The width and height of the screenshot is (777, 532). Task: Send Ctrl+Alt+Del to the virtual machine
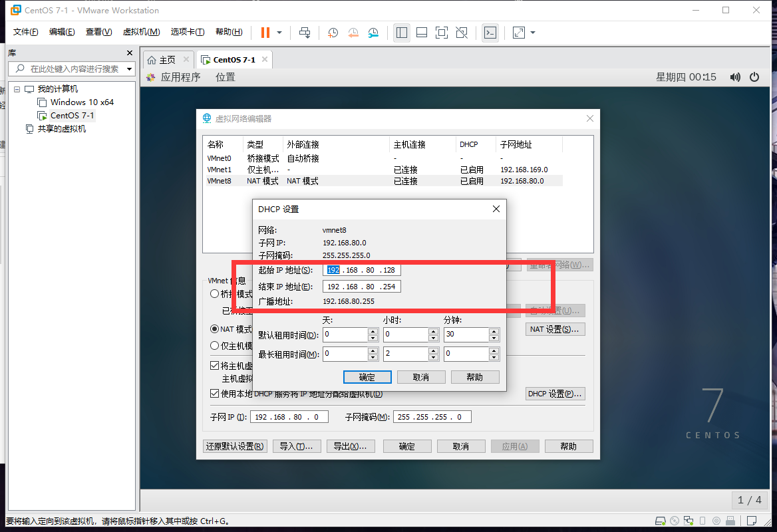click(x=305, y=33)
